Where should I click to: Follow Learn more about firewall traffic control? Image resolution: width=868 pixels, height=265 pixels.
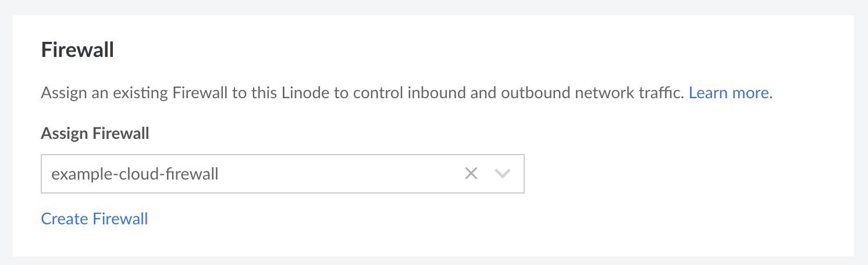pyautogui.click(x=728, y=93)
